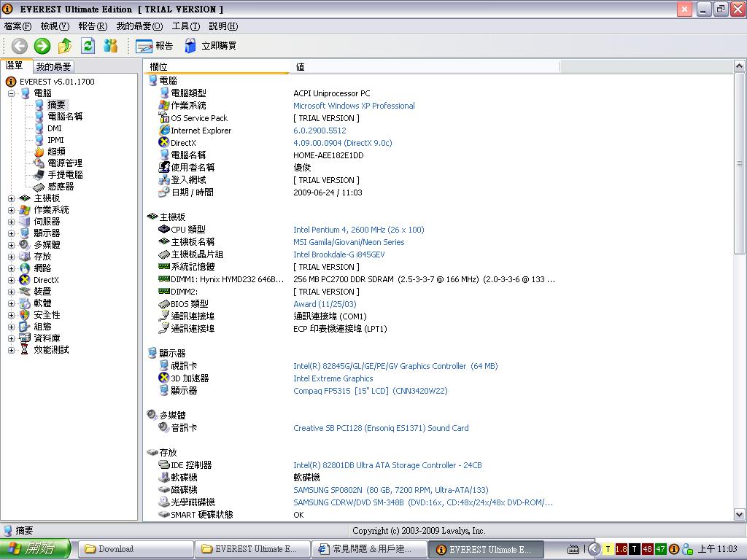This screenshot has height=560, width=747.
Task: Click the 組態 icon in tree
Action: (25, 327)
